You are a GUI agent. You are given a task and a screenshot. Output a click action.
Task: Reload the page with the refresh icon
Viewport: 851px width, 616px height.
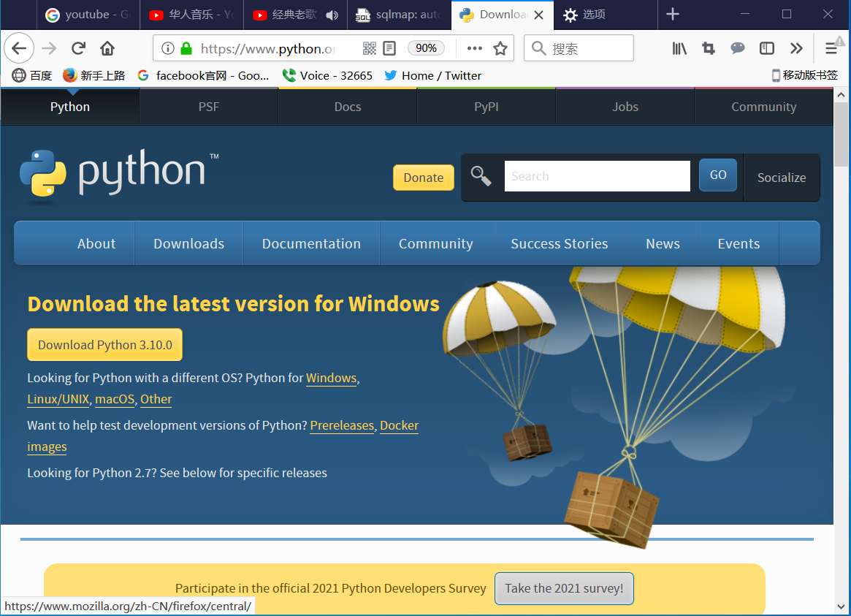(78, 49)
